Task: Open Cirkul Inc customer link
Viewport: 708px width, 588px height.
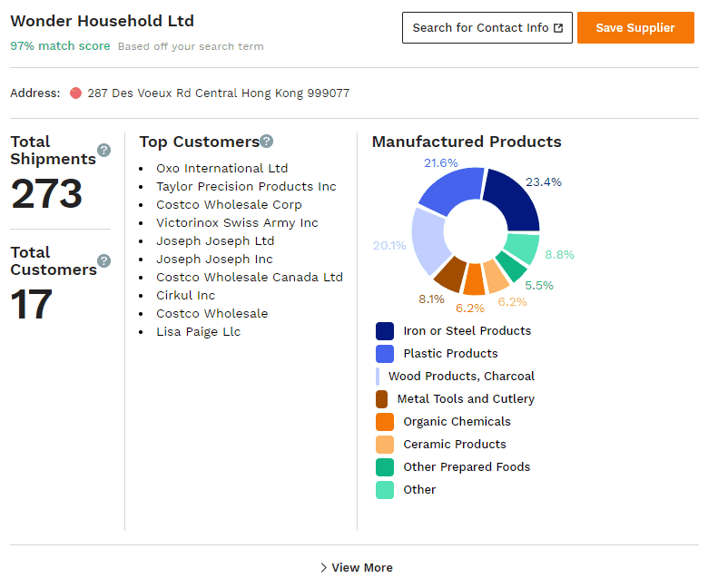Action: tap(185, 295)
